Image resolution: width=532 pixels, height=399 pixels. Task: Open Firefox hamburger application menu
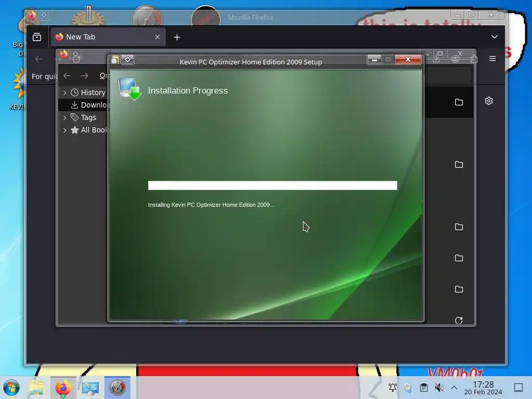[x=493, y=59]
